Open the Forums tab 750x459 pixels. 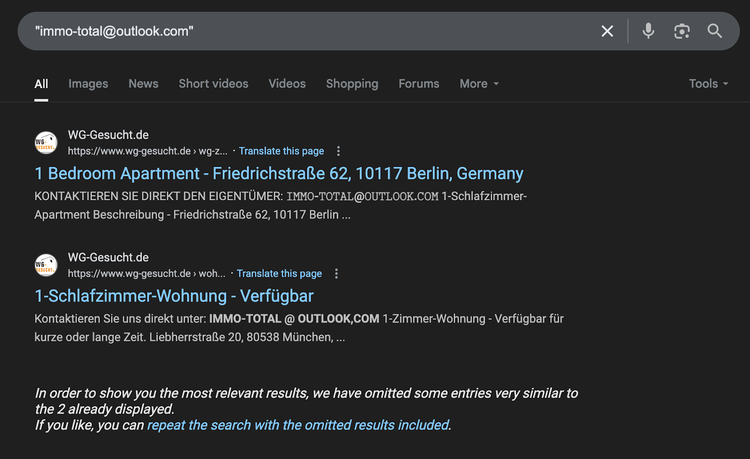[x=419, y=84]
